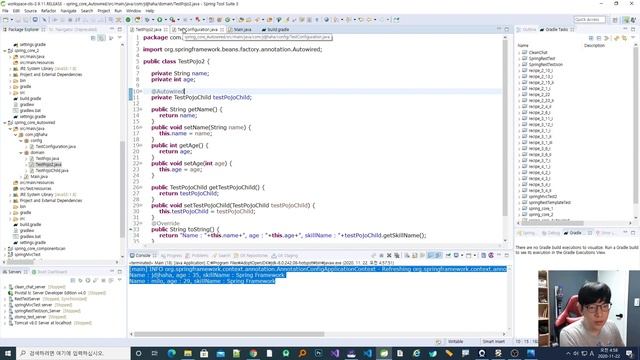This screenshot has width=640, height=360.
Task: Open dropdown arrow next to Debug button
Action: (x=153, y=20)
